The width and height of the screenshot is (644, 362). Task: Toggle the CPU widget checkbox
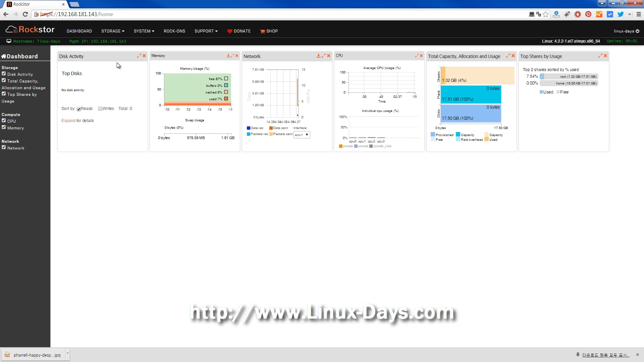[x=4, y=121]
